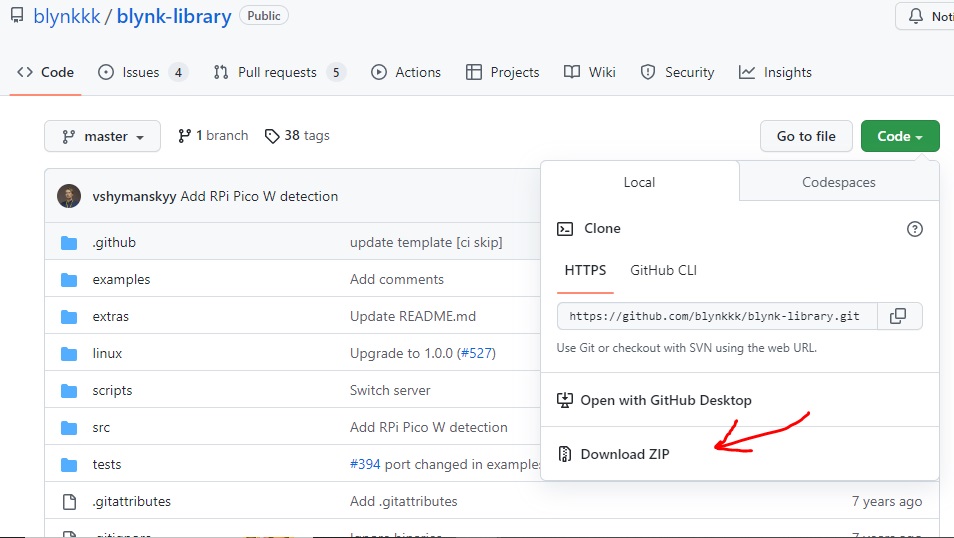Click the folder icon for extras
The height and width of the screenshot is (538, 954).
pos(69,317)
